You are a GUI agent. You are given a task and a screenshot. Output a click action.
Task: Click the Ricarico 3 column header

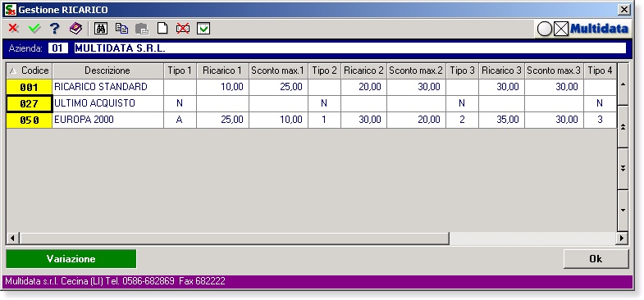(x=502, y=70)
